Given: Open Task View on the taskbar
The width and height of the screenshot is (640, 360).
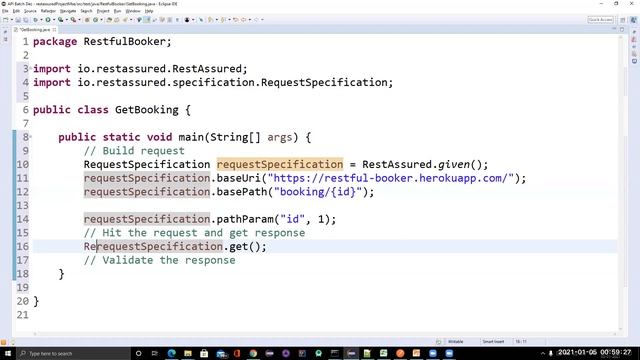Looking at the screenshot, I should [x=155, y=353].
